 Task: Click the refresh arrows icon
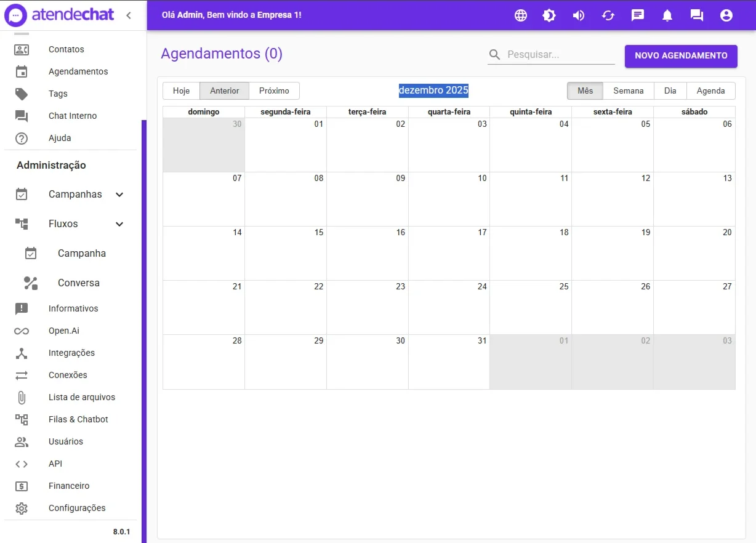(x=608, y=15)
